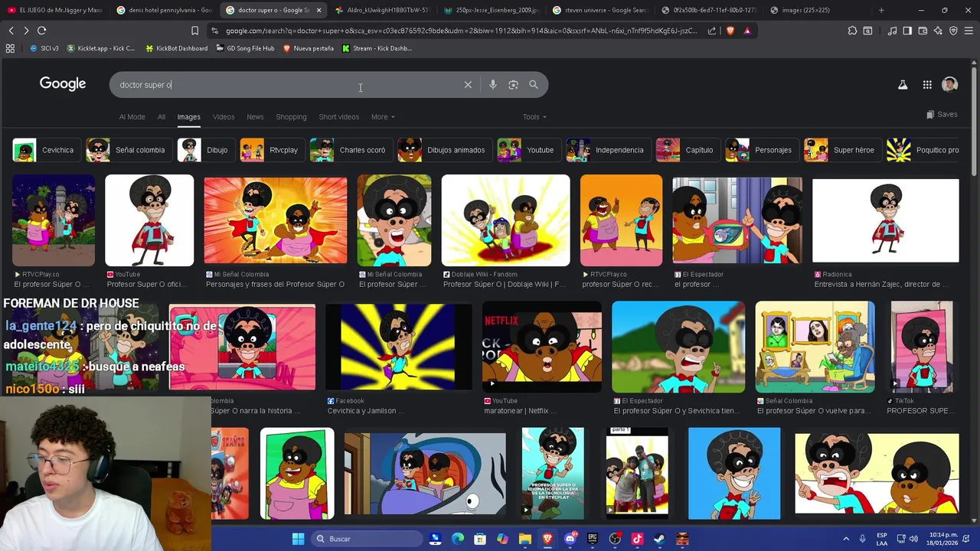980x551 pixels.
Task: Open Google Lens image search icon
Action: (x=513, y=85)
